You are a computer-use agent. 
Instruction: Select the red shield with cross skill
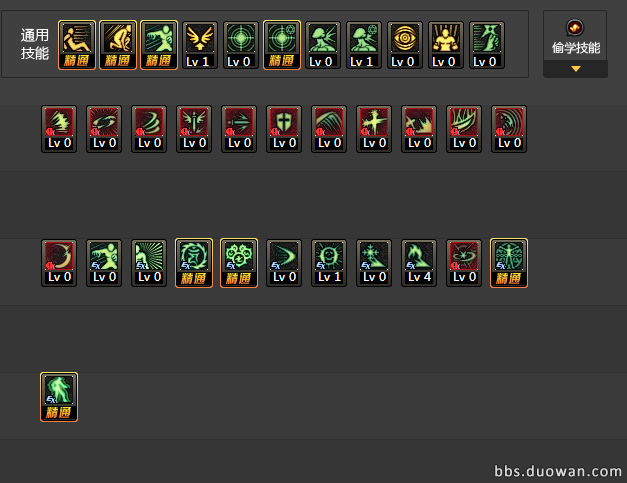click(x=284, y=129)
